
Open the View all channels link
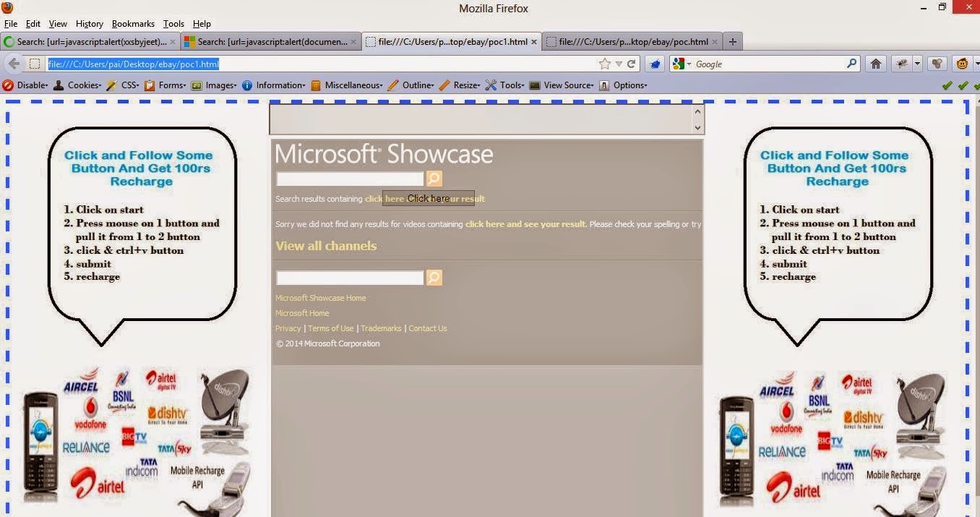[326, 246]
